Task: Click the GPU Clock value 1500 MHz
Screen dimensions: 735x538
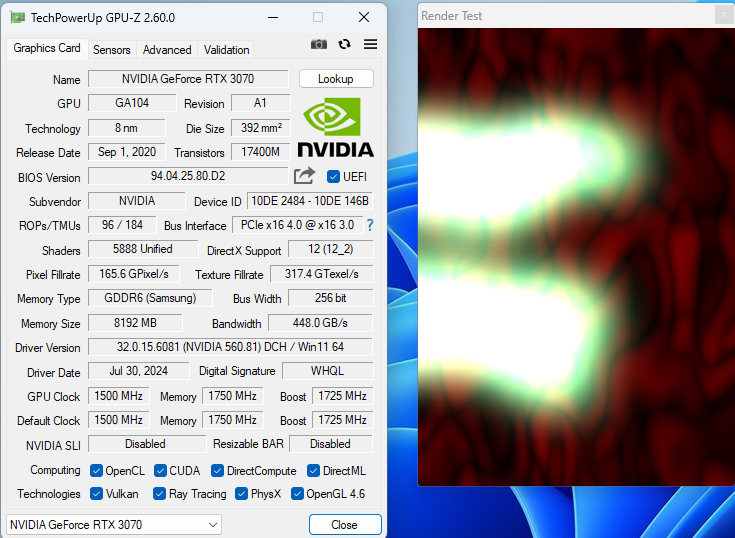Action: pyautogui.click(x=119, y=396)
